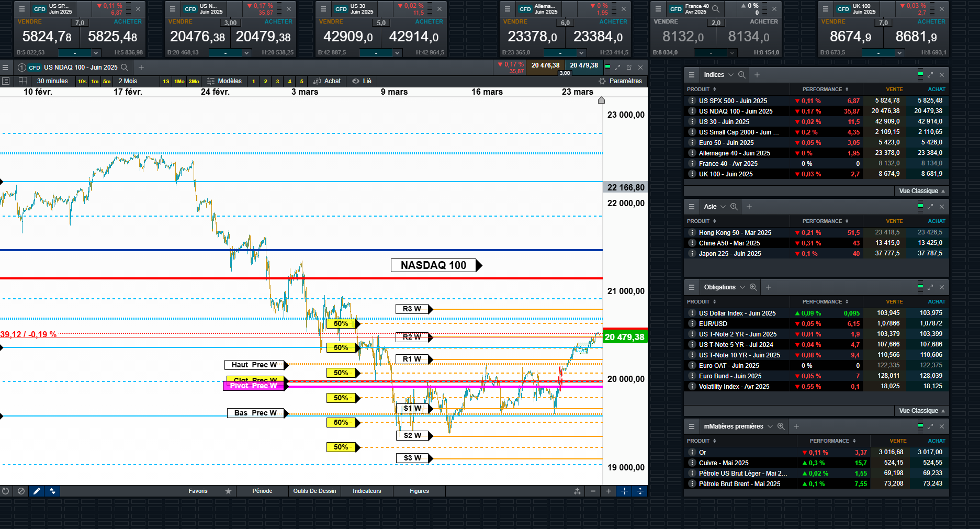Viewport: 980px width, 529px height.
Task: Open the Période menu
Action: [262, 491]
